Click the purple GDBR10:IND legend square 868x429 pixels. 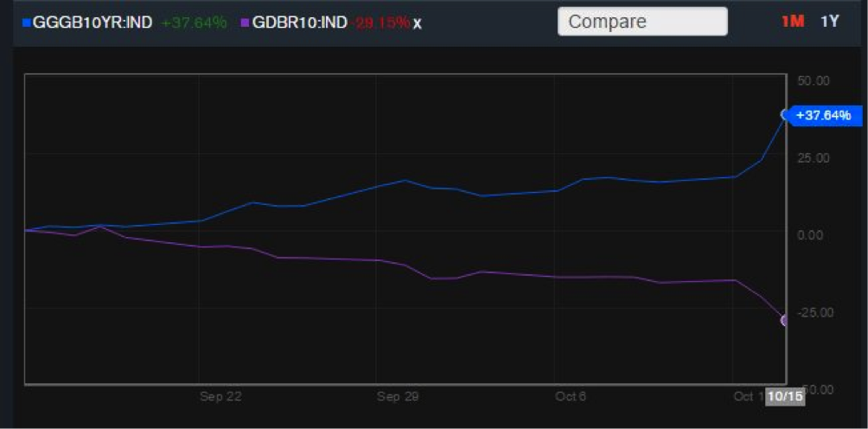[246, 23]
